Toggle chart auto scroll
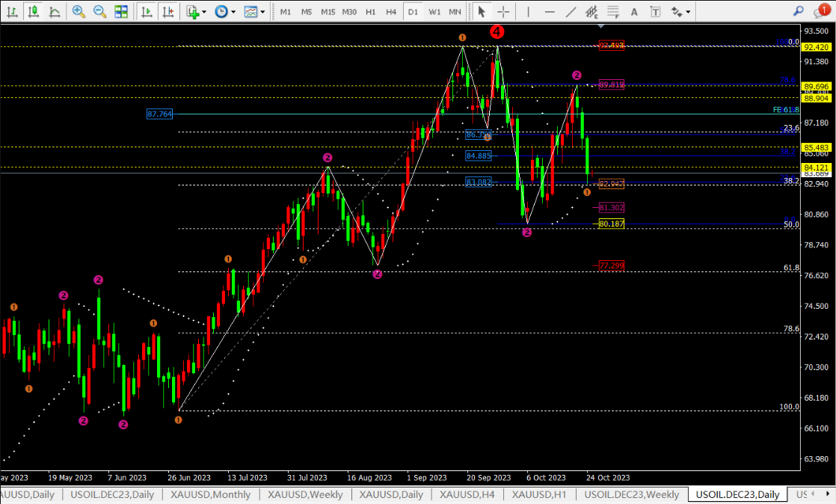Image resolution: width=836 pixels, height=504 pixels. [x=147, y=11]
